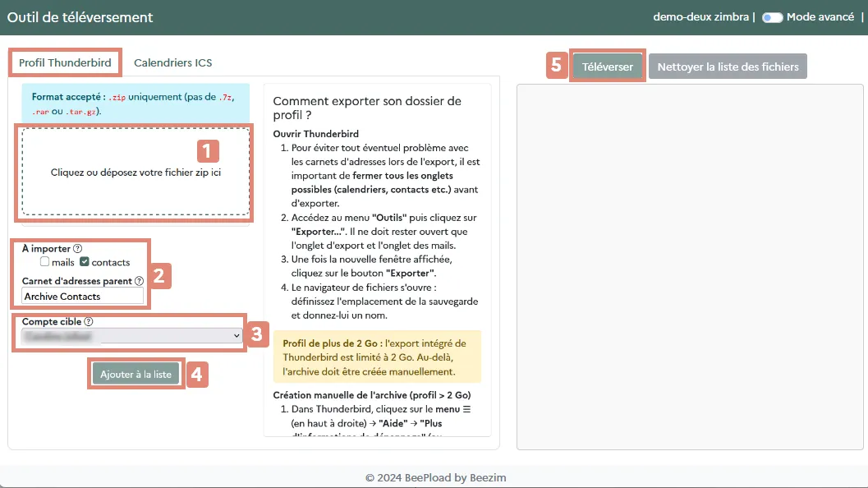Open help icon next to Compte cible

[89, 322]
